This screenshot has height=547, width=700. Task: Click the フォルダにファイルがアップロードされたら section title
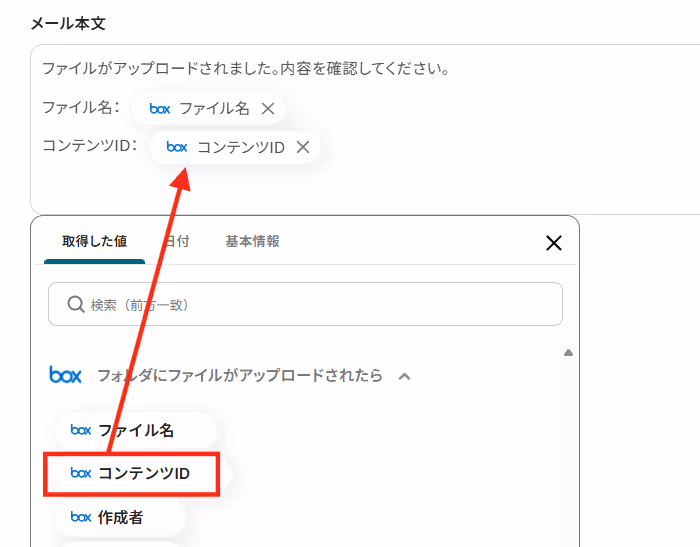pos(240,376)
